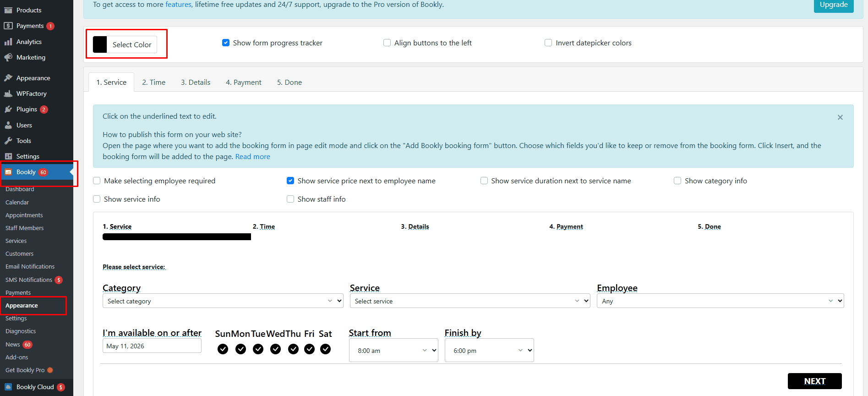Switch to the 2. Time tab

(x=154, y=82)
